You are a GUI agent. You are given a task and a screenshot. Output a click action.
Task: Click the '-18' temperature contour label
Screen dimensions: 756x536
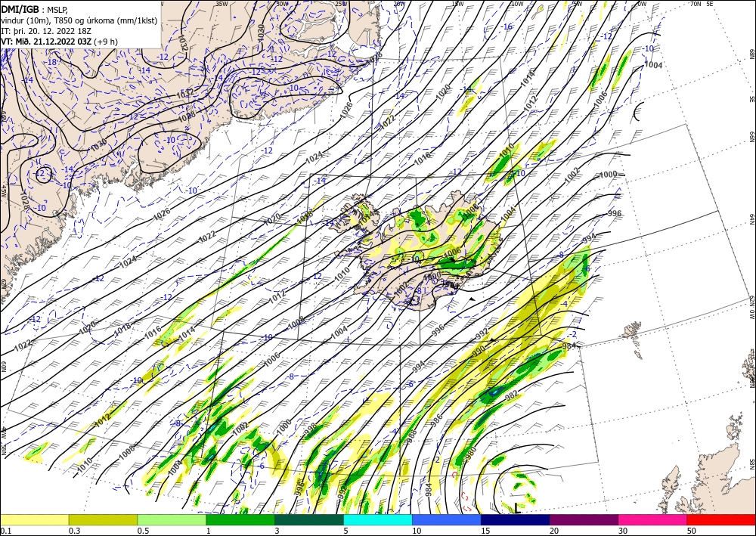51,62
